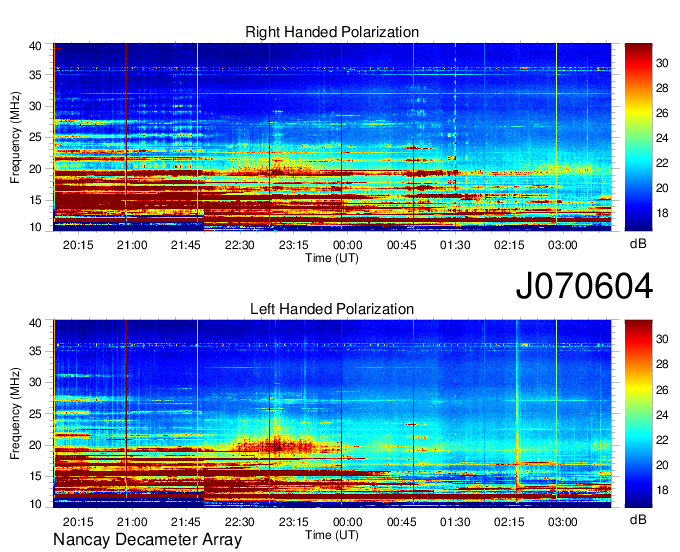
Task: Click the 23:15 time tick on bottom plot
Action: (x=294, y=522)
